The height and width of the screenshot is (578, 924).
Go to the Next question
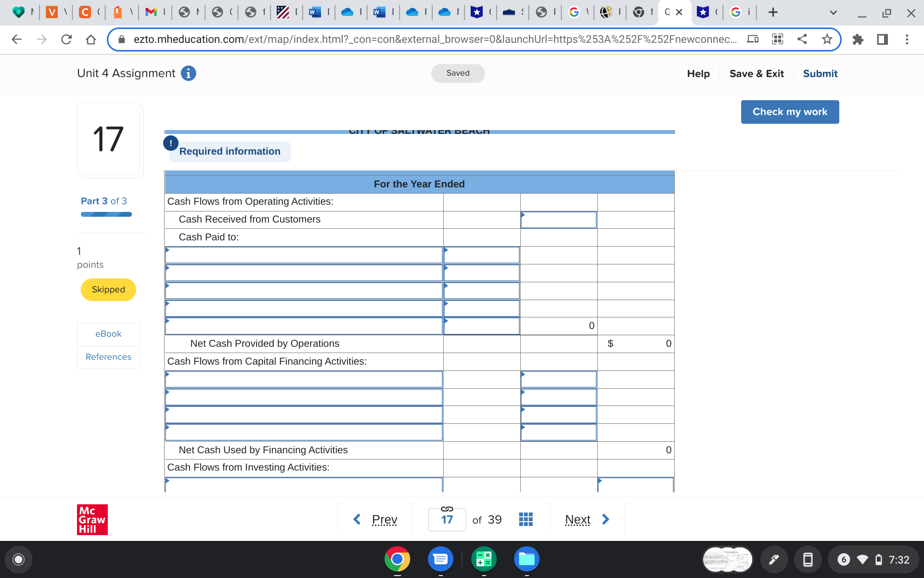pyautogui.click(x=587, y=519)
